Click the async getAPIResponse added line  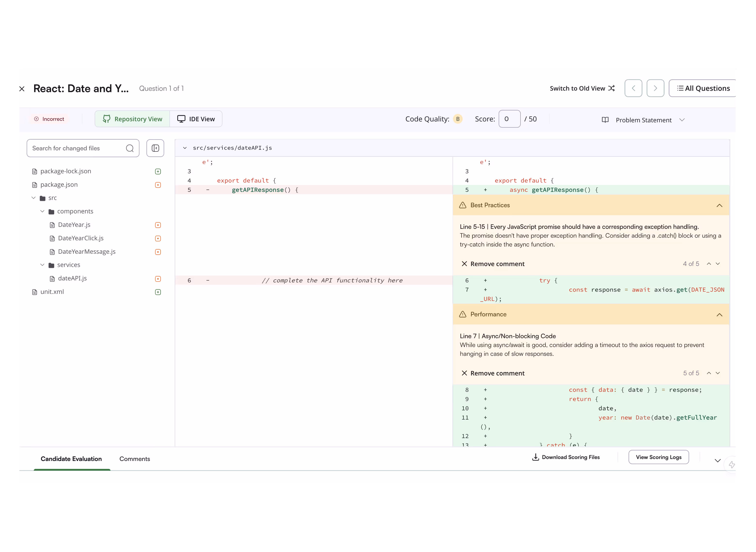[591, 190]
